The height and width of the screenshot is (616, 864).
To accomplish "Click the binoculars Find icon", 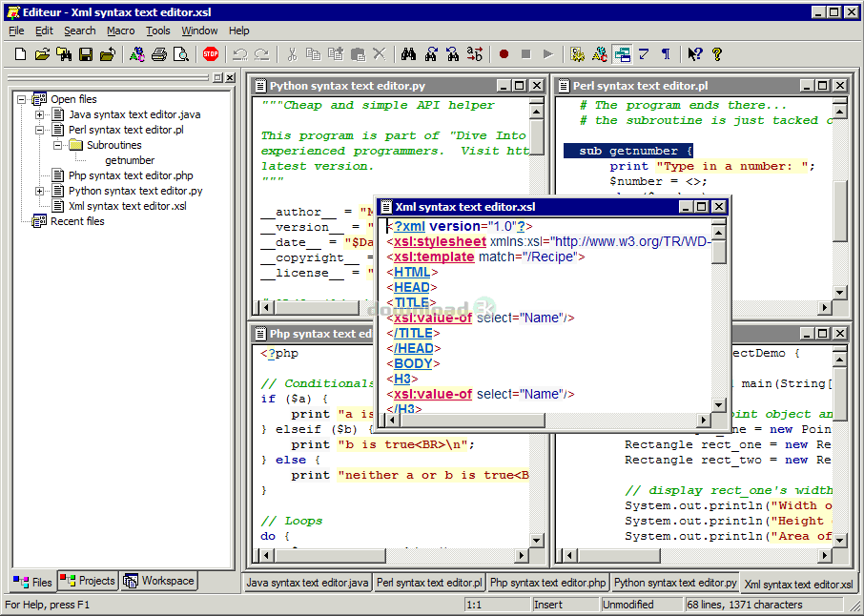I will [x=409, y=54].
